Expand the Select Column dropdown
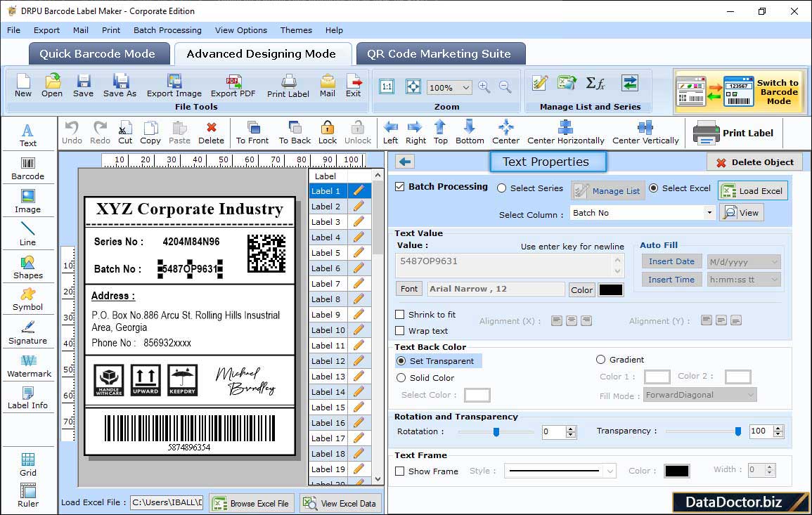 click(x=709, y=213)
